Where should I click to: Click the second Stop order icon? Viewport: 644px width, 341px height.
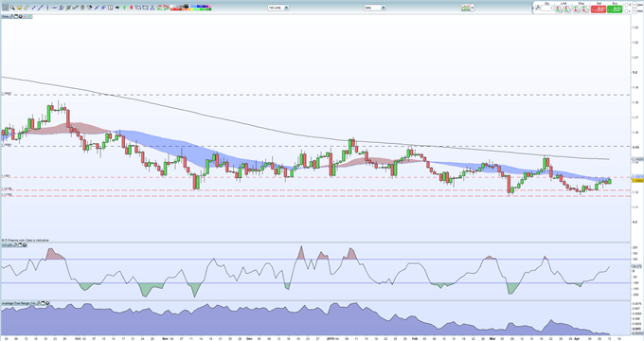[x=585, y=9]
